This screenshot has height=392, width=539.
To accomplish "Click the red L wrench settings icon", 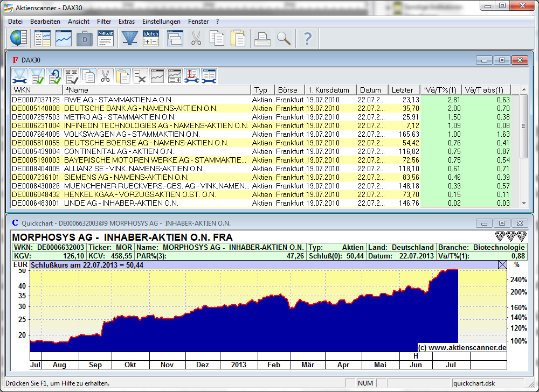I will 191,76.
